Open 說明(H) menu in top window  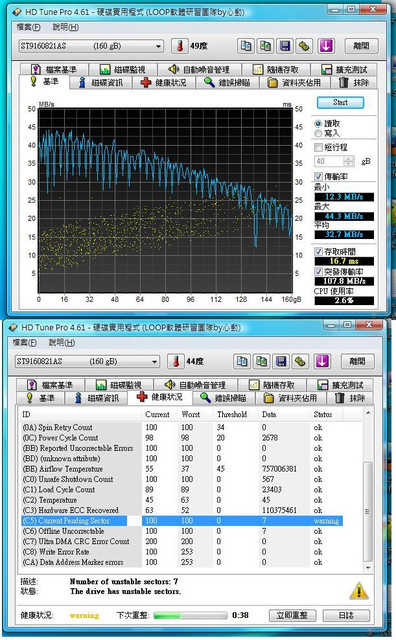[65, 27]
